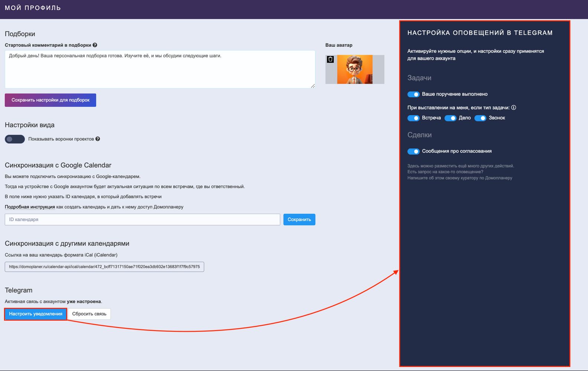Turn off Встреча task notifications

point(414,118)
